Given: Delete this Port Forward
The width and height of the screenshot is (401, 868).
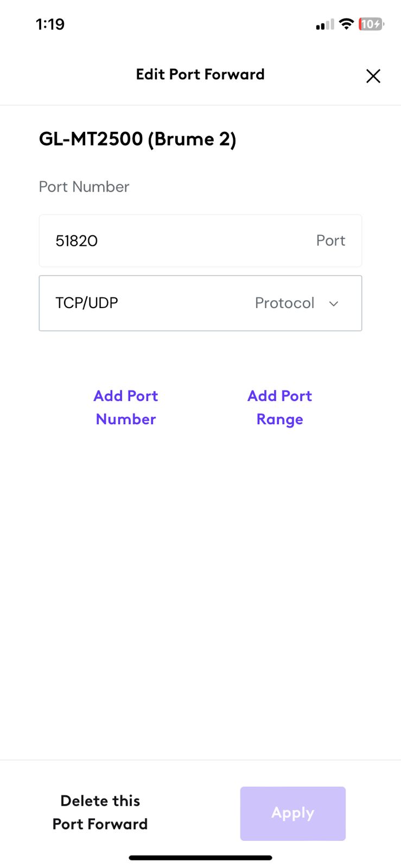Looking at the screenshot, I should pyautogui.click(x=100, y=812).
